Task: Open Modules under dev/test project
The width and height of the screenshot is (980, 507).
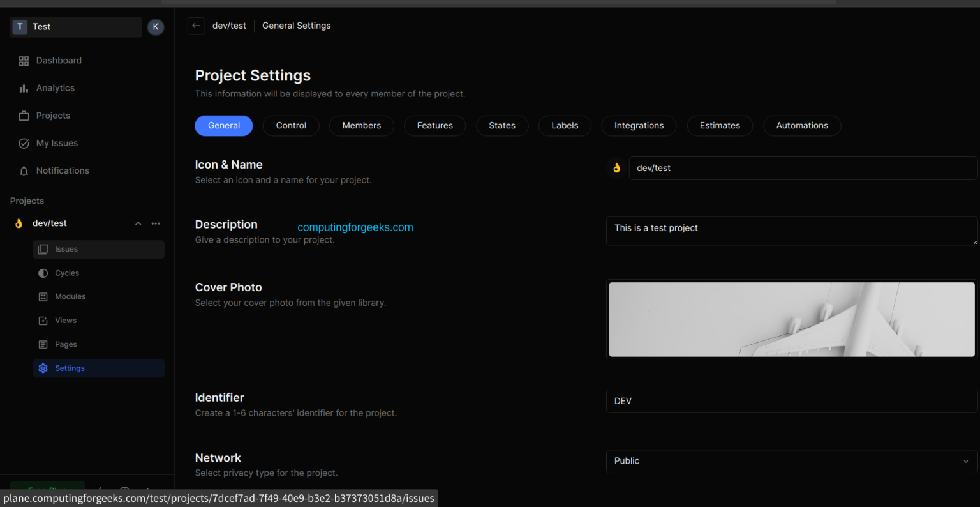Action: coord(70,296)
